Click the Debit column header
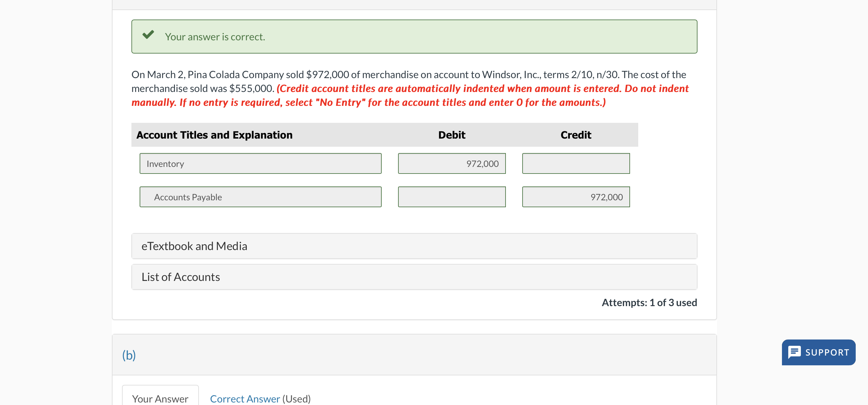 (x=452, y=135)
